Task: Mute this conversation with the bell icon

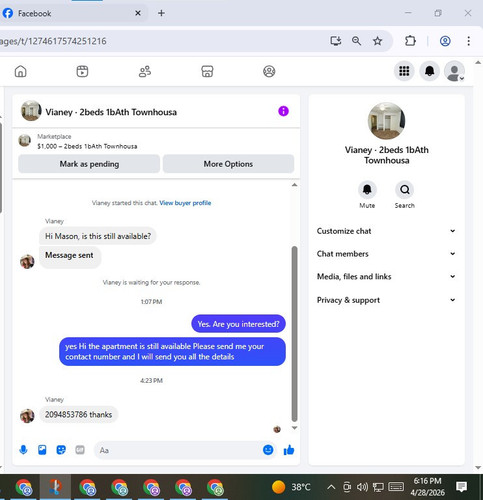Action: coord(367,190)
